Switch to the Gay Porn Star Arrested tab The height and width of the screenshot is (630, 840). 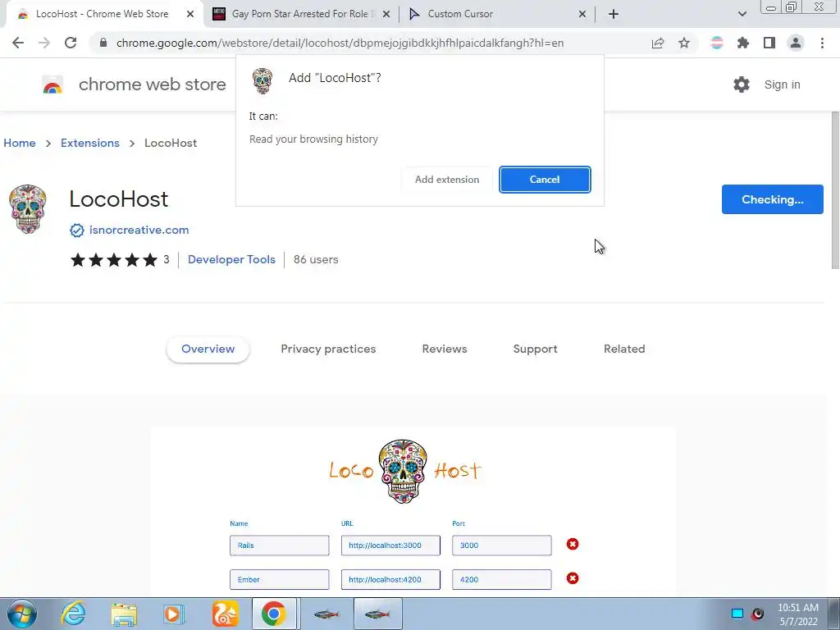(x=300, y=14)
